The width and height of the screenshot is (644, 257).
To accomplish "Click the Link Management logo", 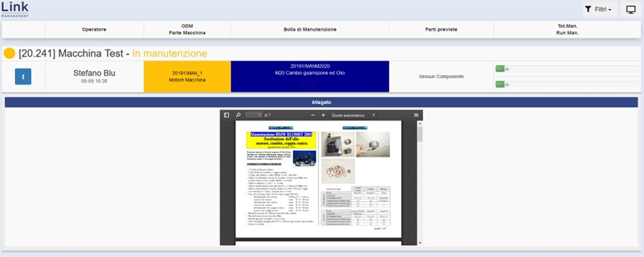I will [x=15, y=9].
